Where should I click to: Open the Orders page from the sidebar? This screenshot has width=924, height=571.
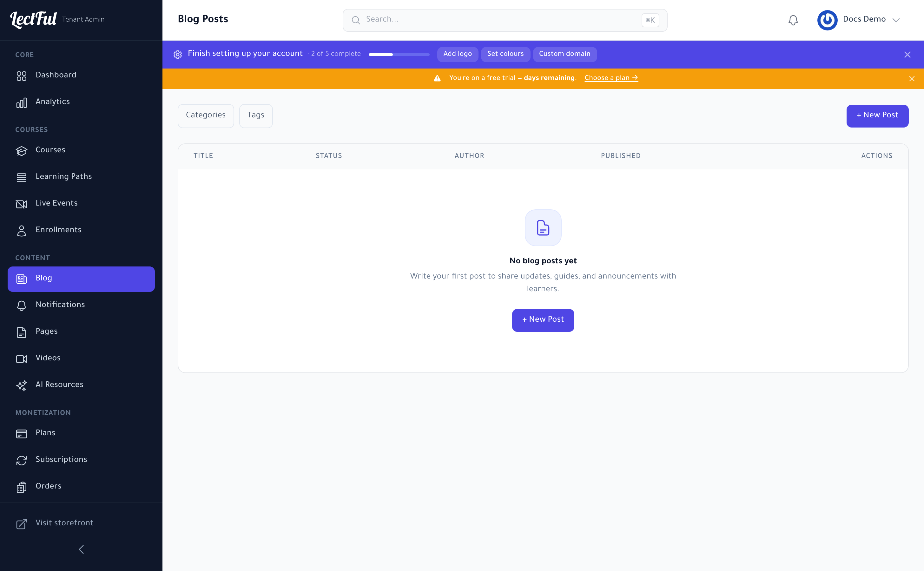point(81,487)
